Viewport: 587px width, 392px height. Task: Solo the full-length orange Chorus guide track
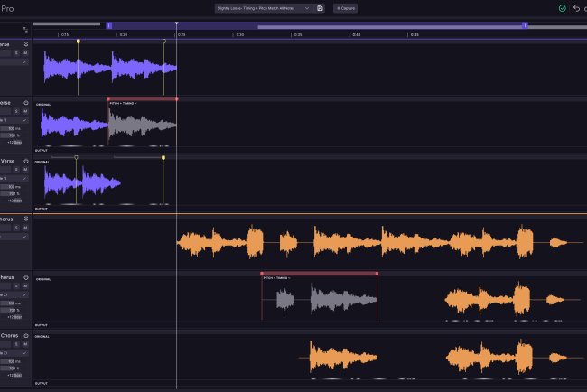pyautogui.click(x=16, y=228)
